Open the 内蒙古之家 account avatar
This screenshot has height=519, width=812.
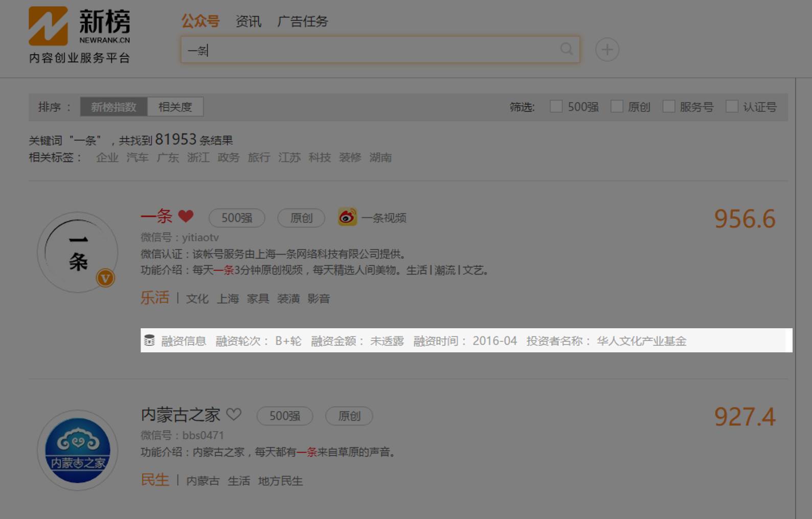(78, 450)
